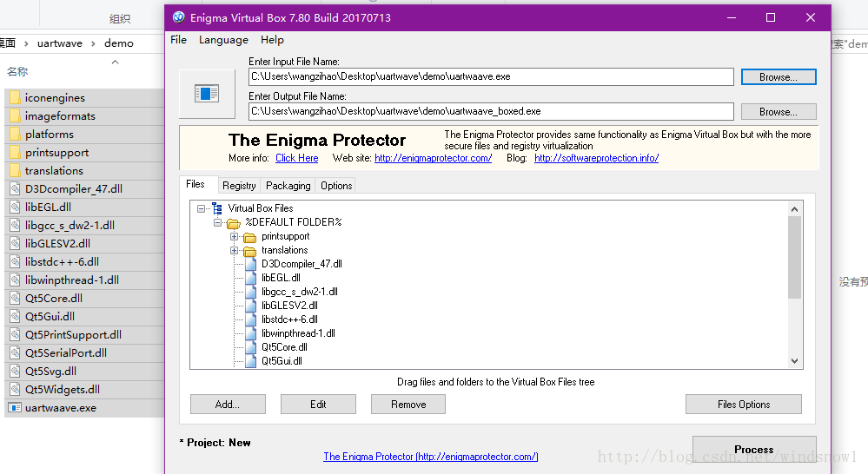Open the File menu

pyautogui.click(x=178, y=40)
